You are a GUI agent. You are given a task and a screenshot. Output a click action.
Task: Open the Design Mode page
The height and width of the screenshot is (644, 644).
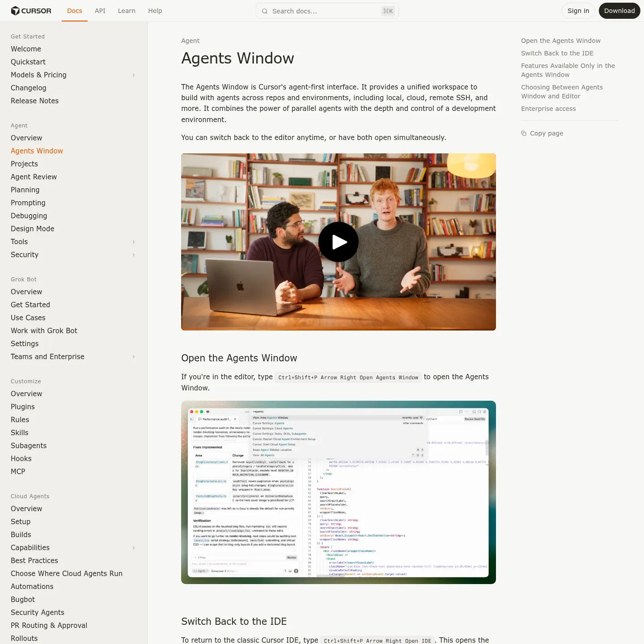click(x=33, y=229)
